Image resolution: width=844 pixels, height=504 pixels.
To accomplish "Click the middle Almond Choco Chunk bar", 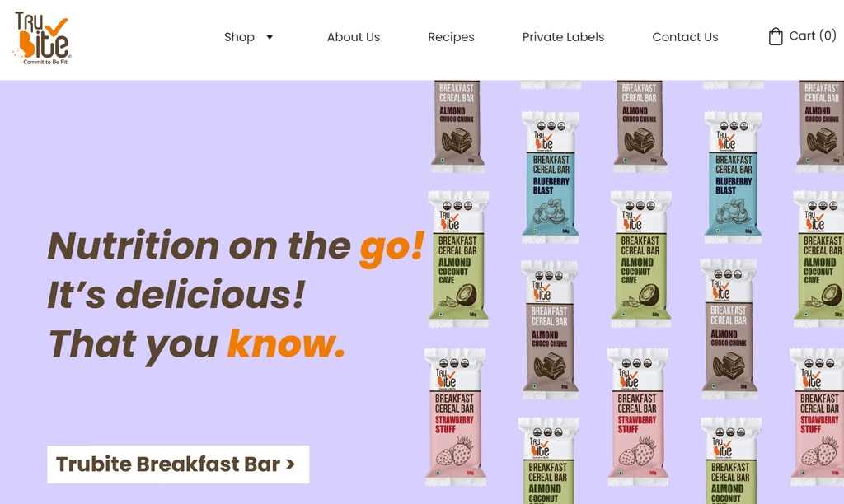I will pos(550,329).
